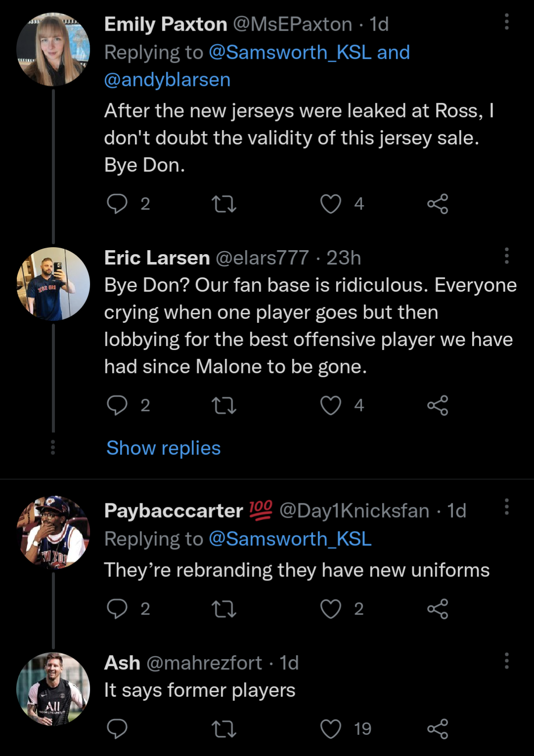Like Eric Larsen's tweet
The width and height of the screenshot is (534, 756).
331,405
